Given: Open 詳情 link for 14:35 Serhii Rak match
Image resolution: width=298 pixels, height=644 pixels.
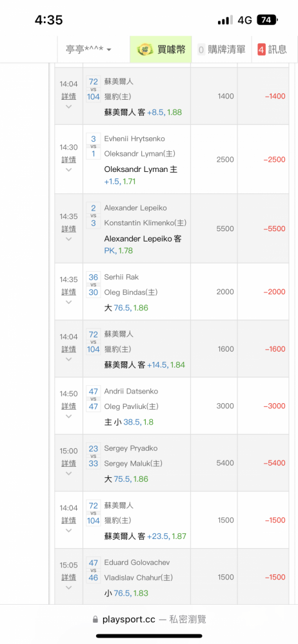Looking at the screenshot, I should tap(69, 292).
